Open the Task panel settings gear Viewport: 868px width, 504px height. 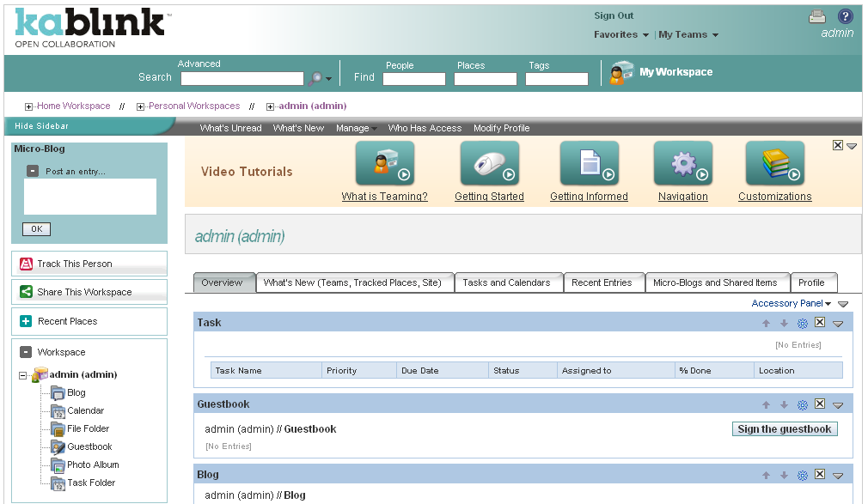802,323
